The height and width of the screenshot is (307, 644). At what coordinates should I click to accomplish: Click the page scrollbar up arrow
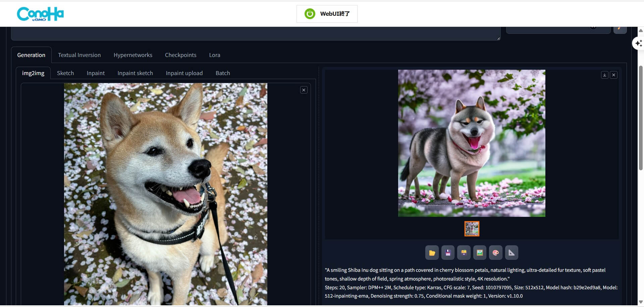pos(641,30)
